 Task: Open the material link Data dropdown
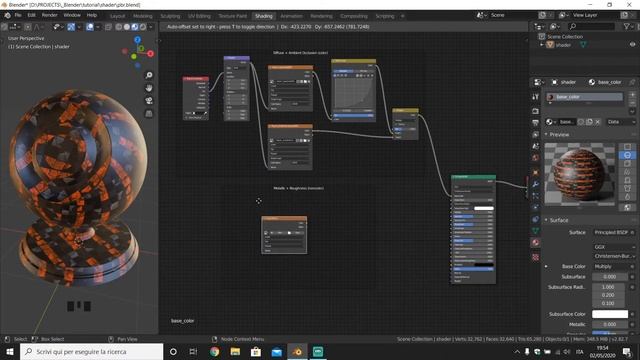tap(621, 122)
